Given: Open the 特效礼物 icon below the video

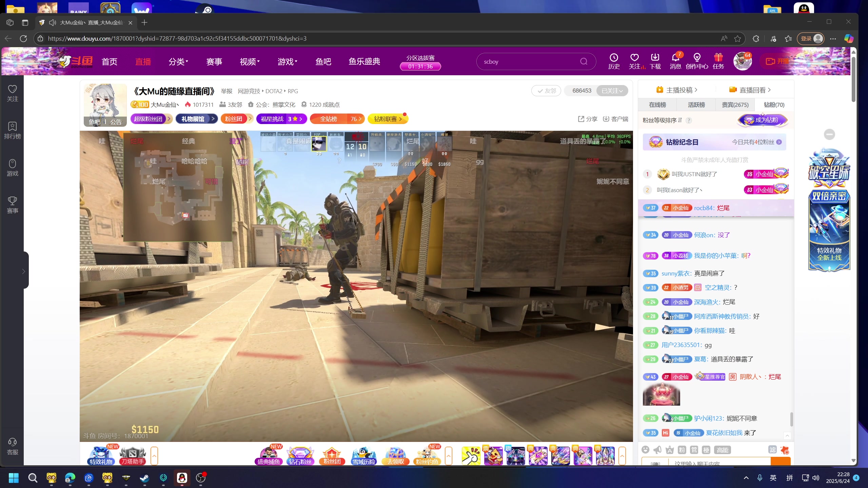Looking at the screenshot, I should 101,455.
